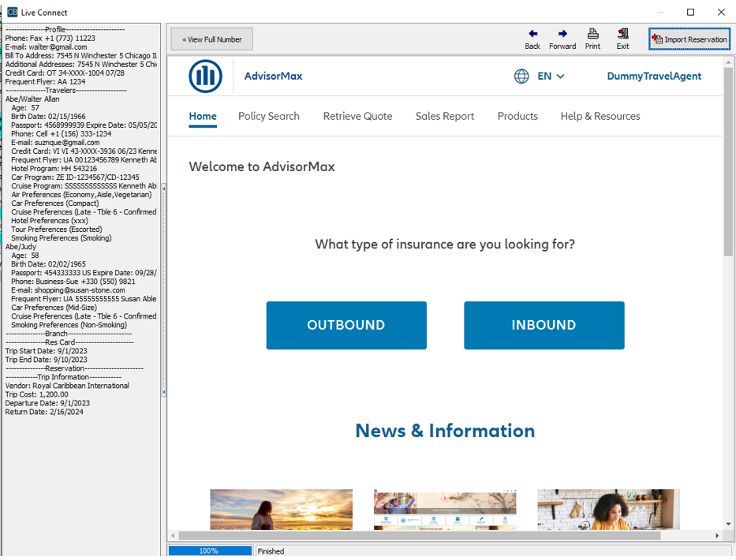Click 'Departure Date: 9/1/2023' line

(47, 403)
